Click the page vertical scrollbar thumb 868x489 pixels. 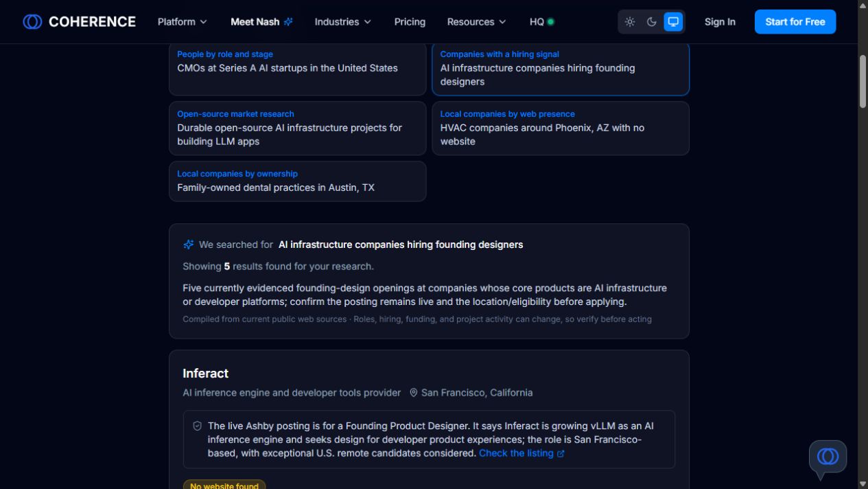coord(863,81)
